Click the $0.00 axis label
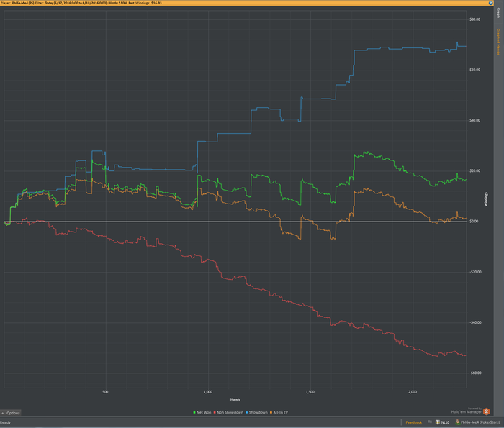The height and width of the screenshot is (428, 504). 474,222
